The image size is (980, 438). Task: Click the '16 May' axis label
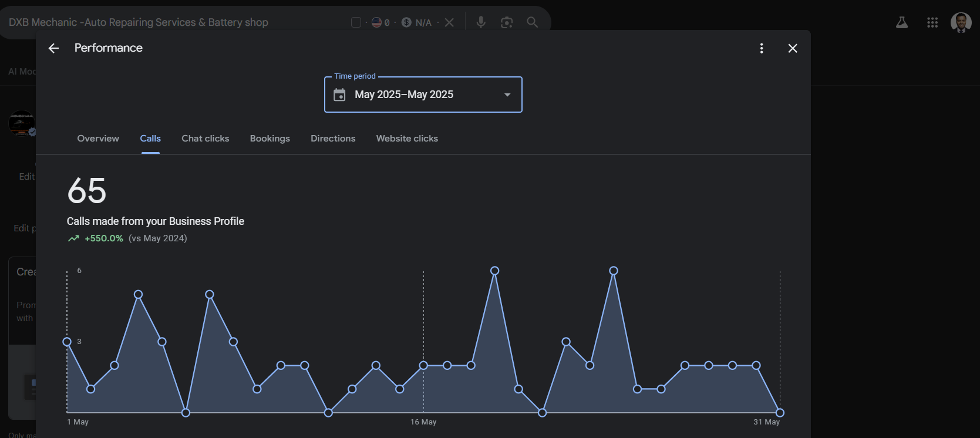423,422
